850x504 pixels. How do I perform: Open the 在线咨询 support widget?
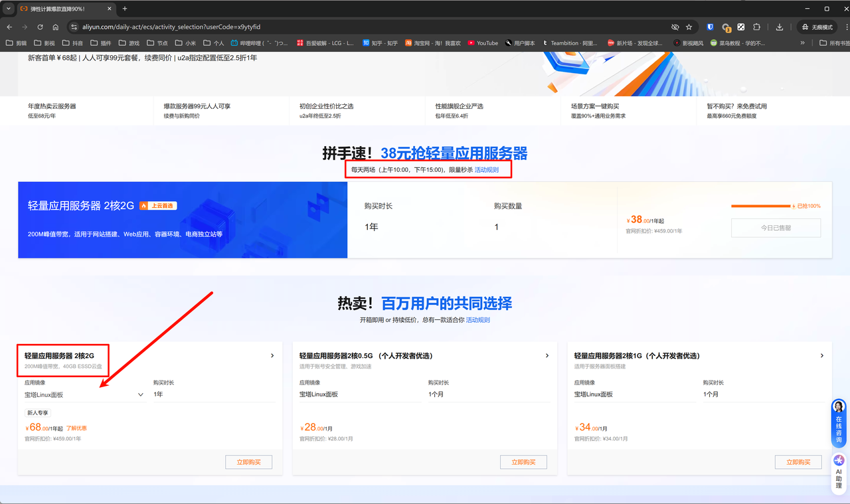(x=839, y=424)
